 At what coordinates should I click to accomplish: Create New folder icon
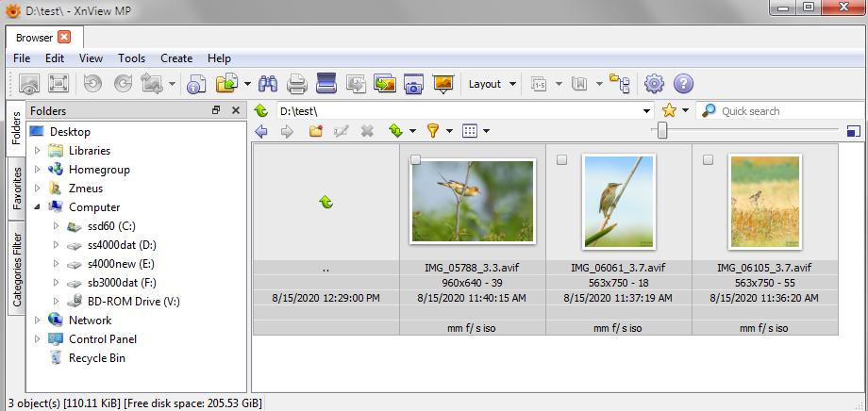point(315,131)
